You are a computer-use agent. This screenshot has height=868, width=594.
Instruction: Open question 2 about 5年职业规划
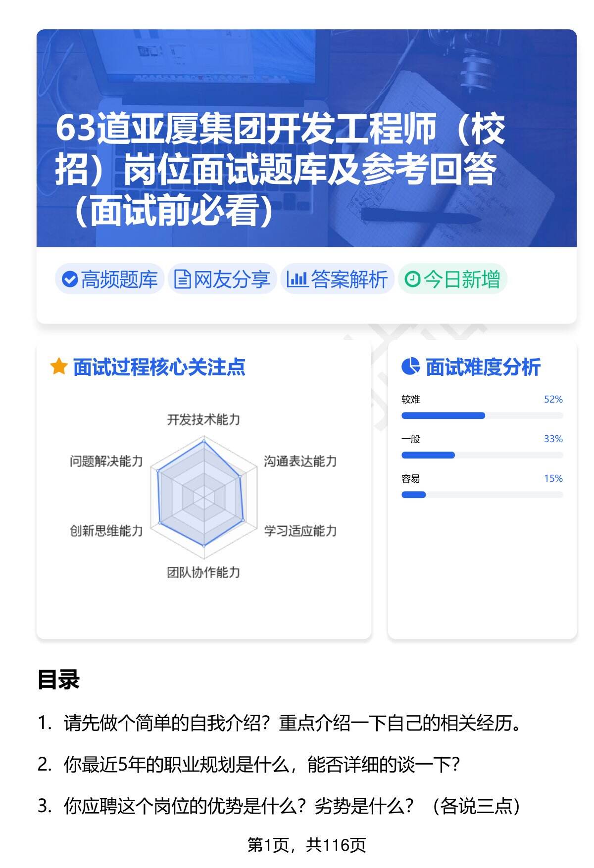(x=262, y=765)
